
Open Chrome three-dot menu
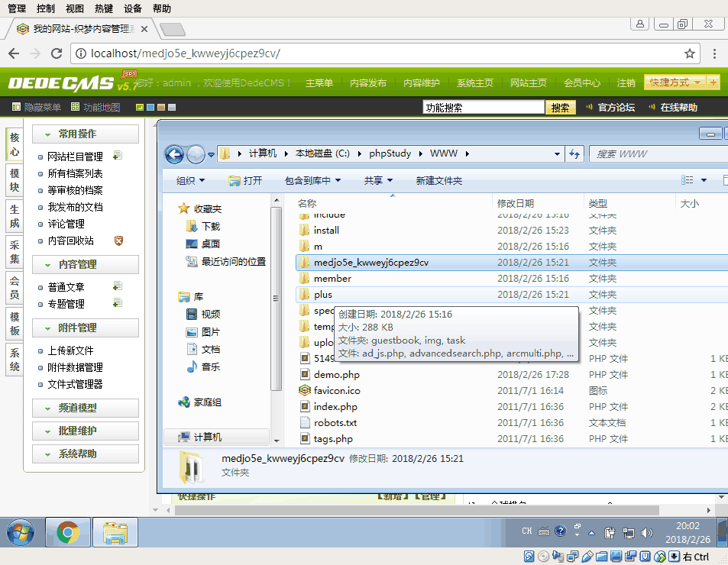click(714, 53)
